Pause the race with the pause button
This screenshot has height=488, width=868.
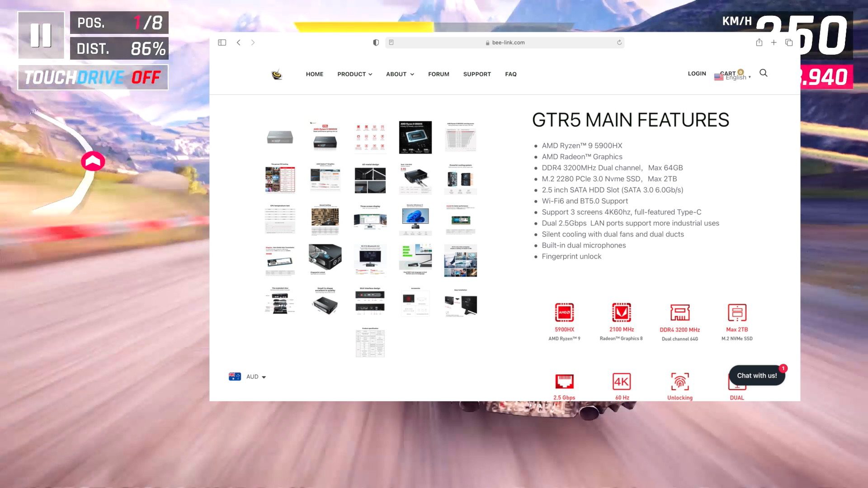point(41,35)
